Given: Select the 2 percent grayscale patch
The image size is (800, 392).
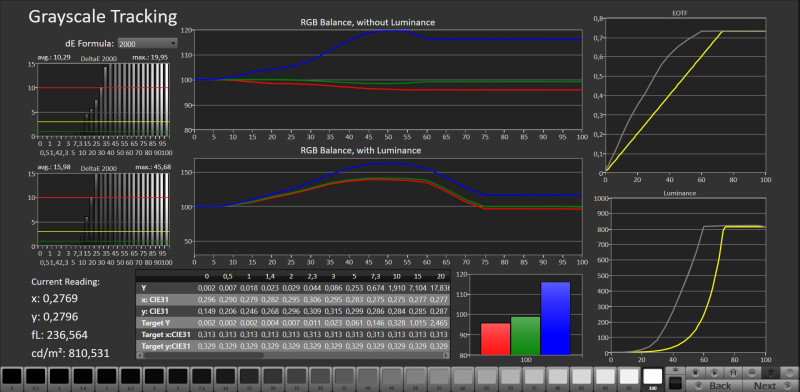Looking at the screenshot, I should 107,379.
